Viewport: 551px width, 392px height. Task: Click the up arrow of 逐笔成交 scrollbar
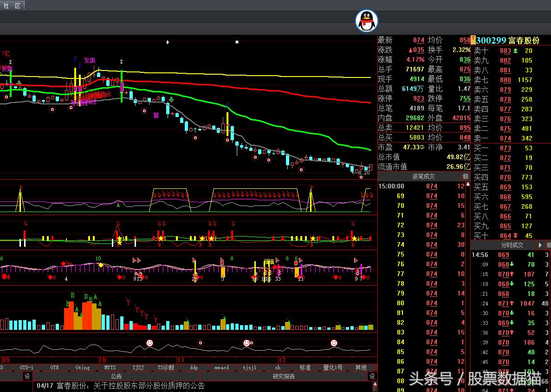point(468,184)
